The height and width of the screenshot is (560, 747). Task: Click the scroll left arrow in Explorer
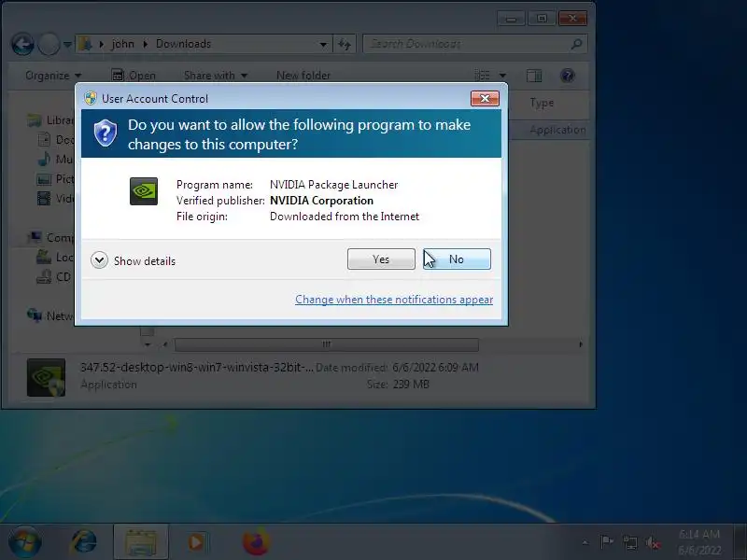[165, 344]
